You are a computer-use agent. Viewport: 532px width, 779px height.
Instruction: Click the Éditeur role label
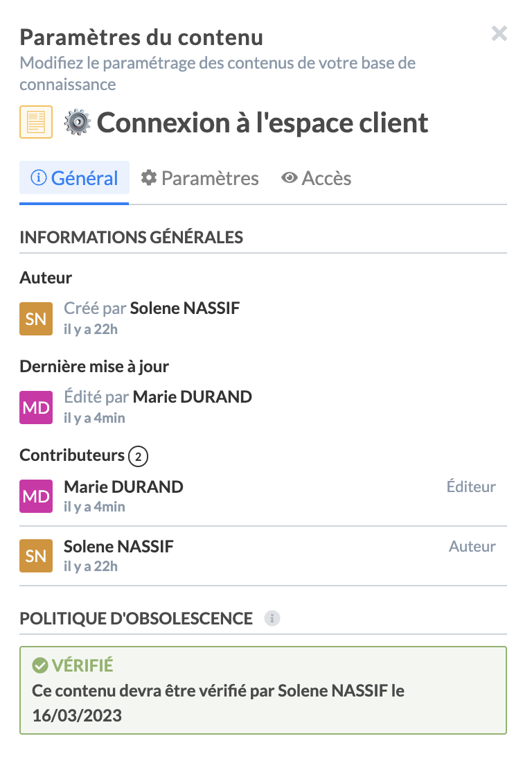tap(471, 487)
